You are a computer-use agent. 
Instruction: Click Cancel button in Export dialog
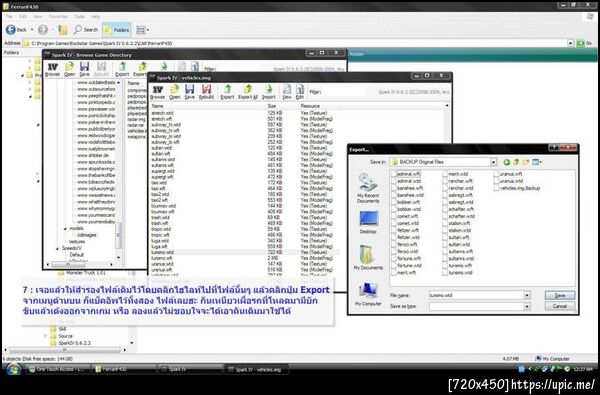pos(560,306)
